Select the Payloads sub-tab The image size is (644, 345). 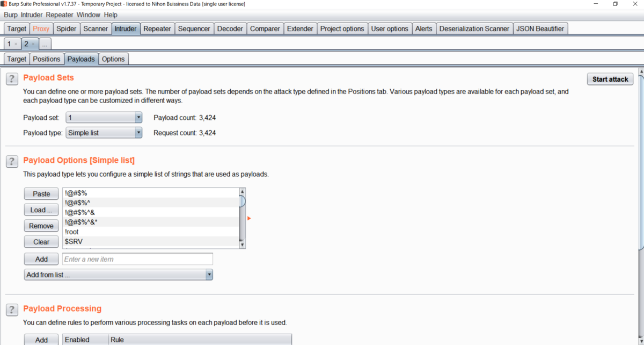[81, 59]
